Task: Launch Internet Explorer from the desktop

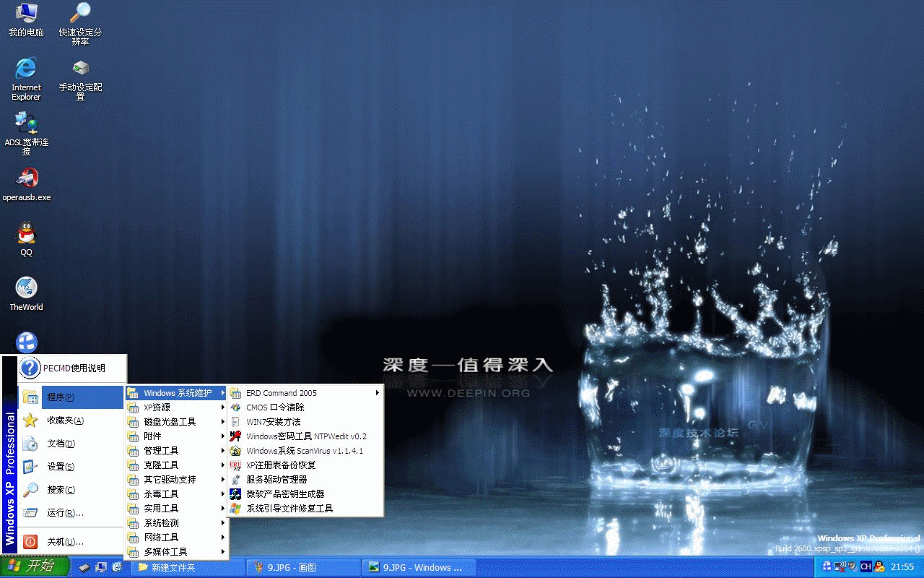Action: click(26, 69)
